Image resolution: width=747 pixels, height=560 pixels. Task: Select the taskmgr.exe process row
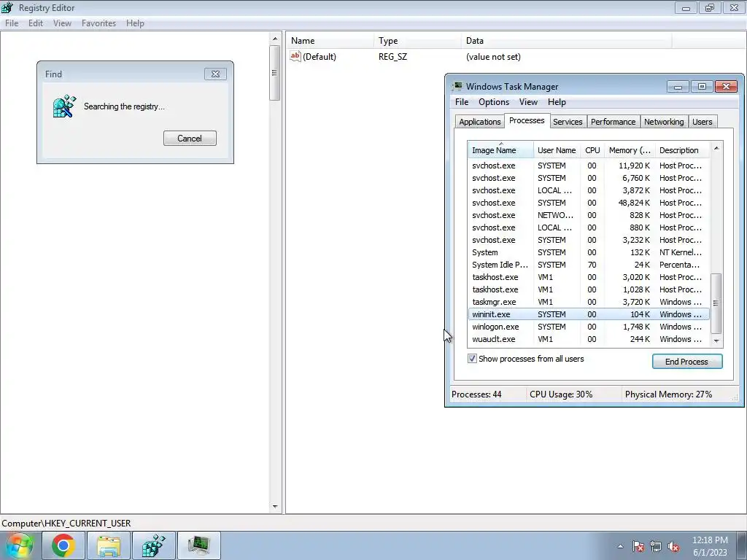[589, 302]
